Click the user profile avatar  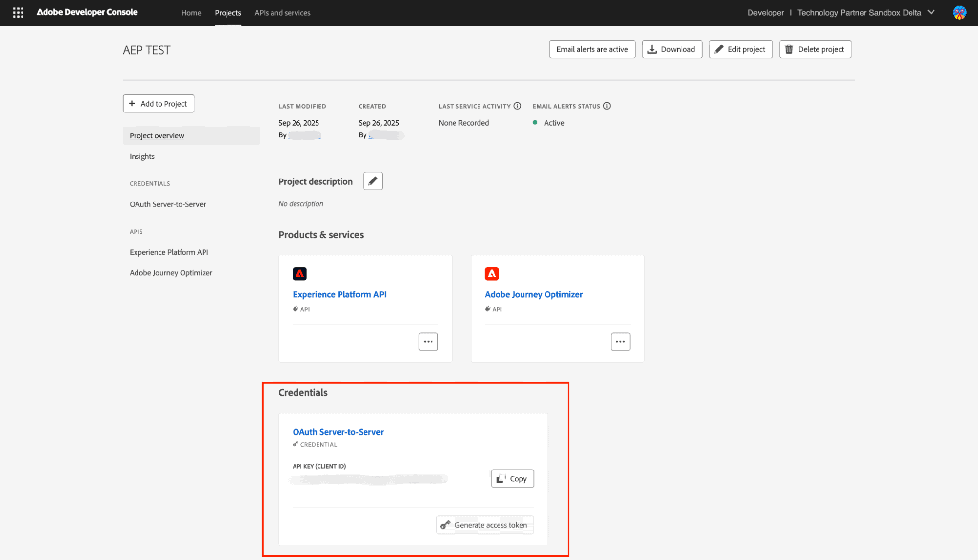pos(959,13)
